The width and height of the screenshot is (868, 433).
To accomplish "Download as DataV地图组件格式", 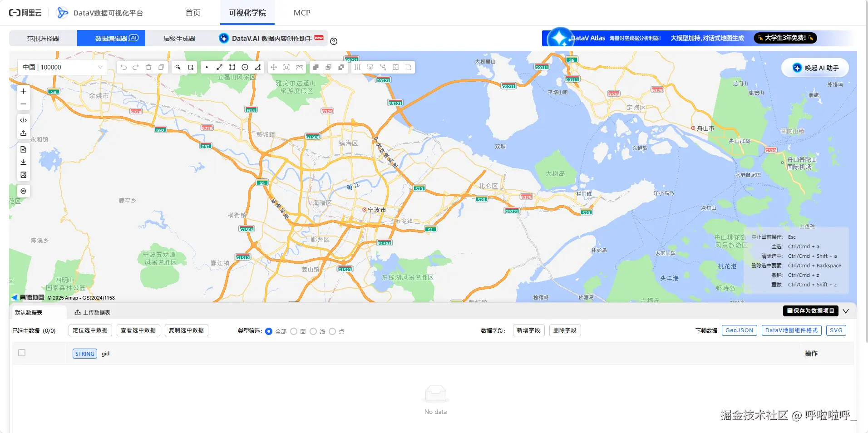I will point(792,330).
